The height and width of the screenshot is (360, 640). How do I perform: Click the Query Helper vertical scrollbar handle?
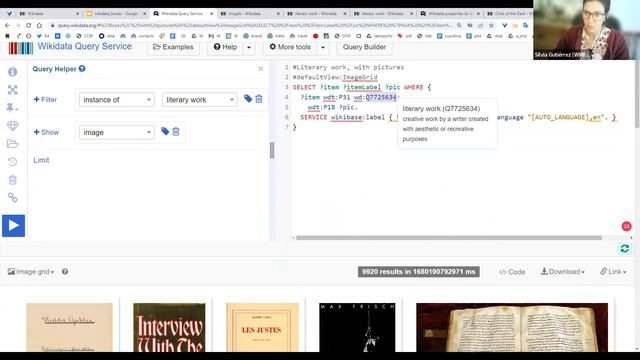pyautogui.click(x=272, y=151)
